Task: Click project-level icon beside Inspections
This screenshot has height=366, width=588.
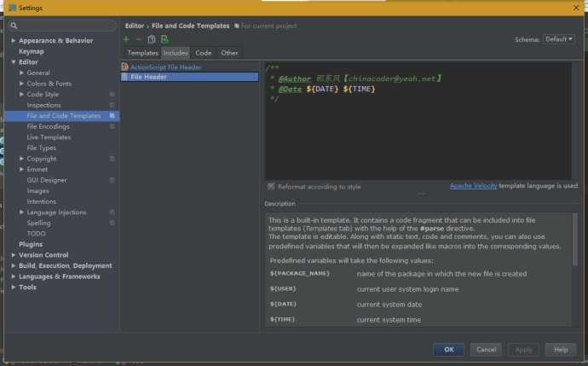Action: coord(112,105)
